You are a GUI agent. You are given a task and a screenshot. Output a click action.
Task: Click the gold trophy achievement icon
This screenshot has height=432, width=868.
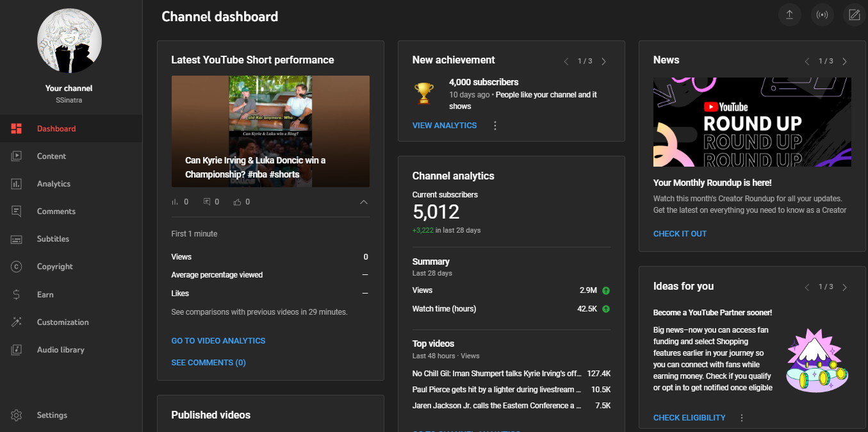423,94
